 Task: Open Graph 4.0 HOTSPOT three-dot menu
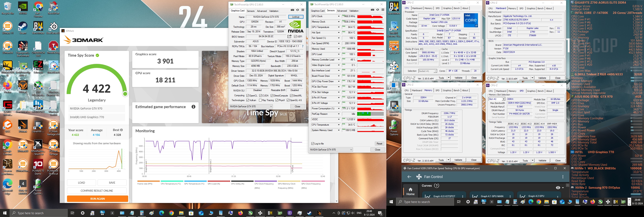462,196
